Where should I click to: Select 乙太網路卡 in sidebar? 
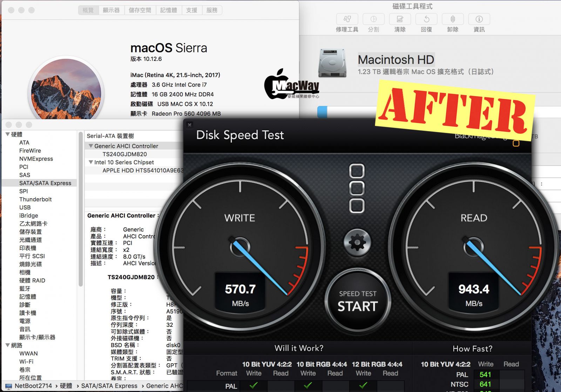click(x=33, y=223)
